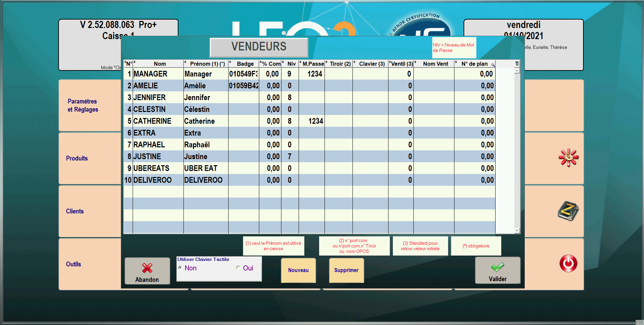The height and width of the screenshot is (325, 644).
Task: Select Non for Utiliser Clavier Tactile
Action: pyautogui.click(x=180, y=268)
